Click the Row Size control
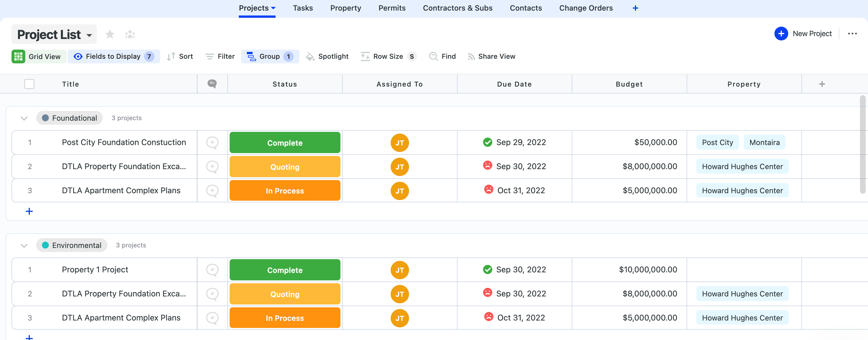 tap(387, 56)
